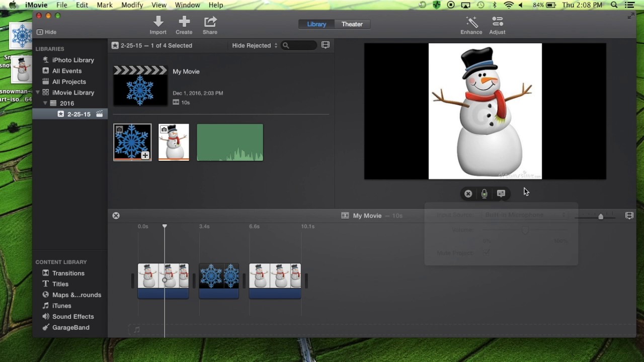644x362 pixels.
Task: Start recording with microphone button
Action: [x=485, y=194]
